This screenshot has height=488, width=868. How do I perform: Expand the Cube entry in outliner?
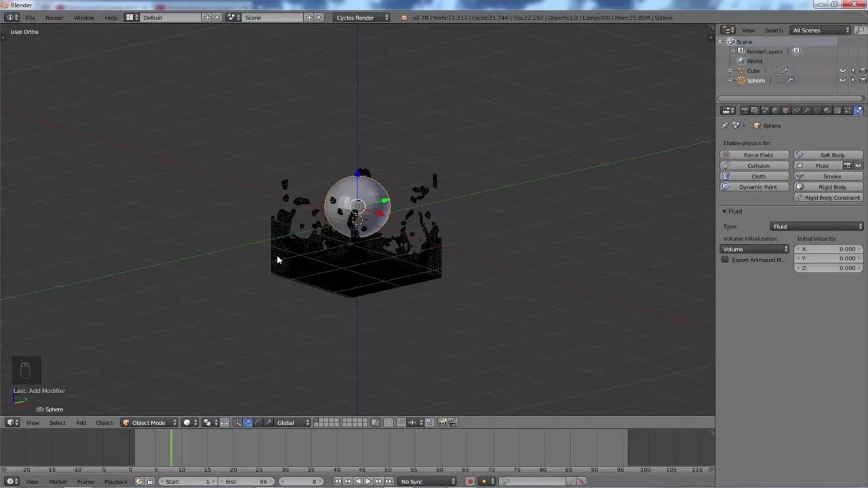pyautogui.click(x=730, y=70)
